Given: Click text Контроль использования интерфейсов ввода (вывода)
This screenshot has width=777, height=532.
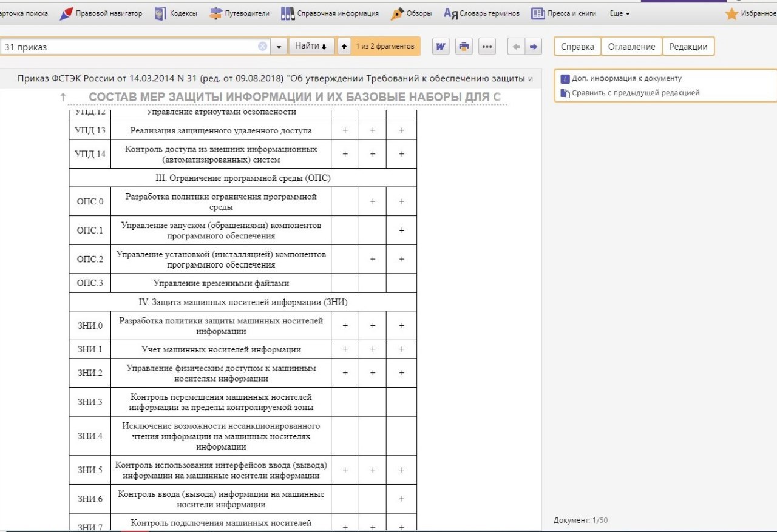Looking at the screenshot, I should 221,470.
